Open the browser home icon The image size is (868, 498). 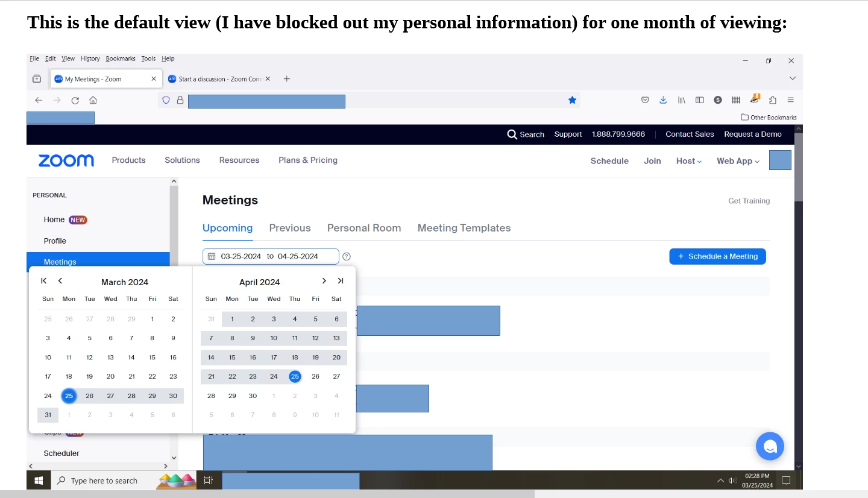pos(93,100)
